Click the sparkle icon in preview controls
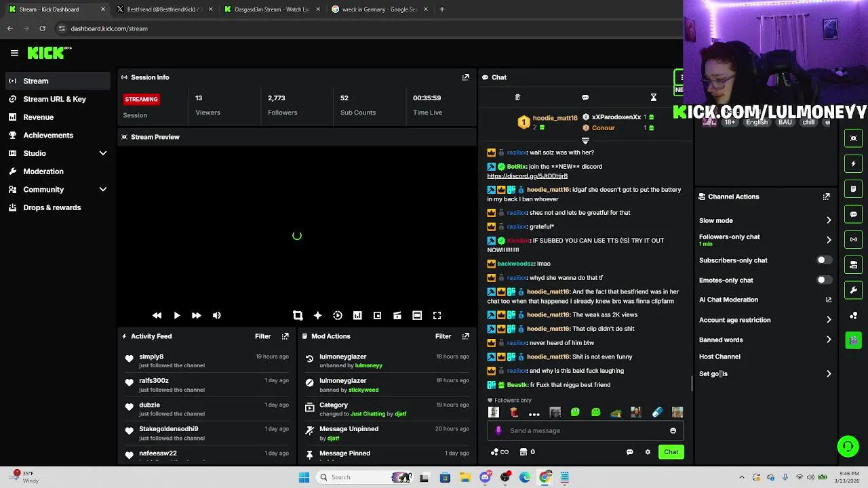 317,315
